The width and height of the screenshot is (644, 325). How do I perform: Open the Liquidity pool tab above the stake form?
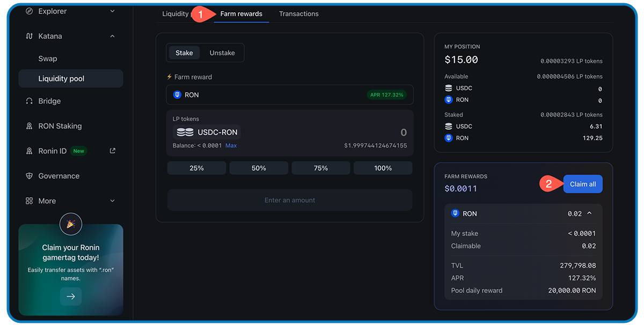pyautogui.click(x=175, y=14)
